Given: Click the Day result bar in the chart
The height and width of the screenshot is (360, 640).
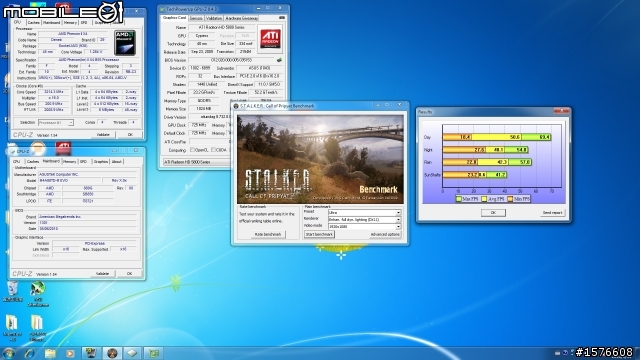Looking at the screenshot, I should coord(497,137).
